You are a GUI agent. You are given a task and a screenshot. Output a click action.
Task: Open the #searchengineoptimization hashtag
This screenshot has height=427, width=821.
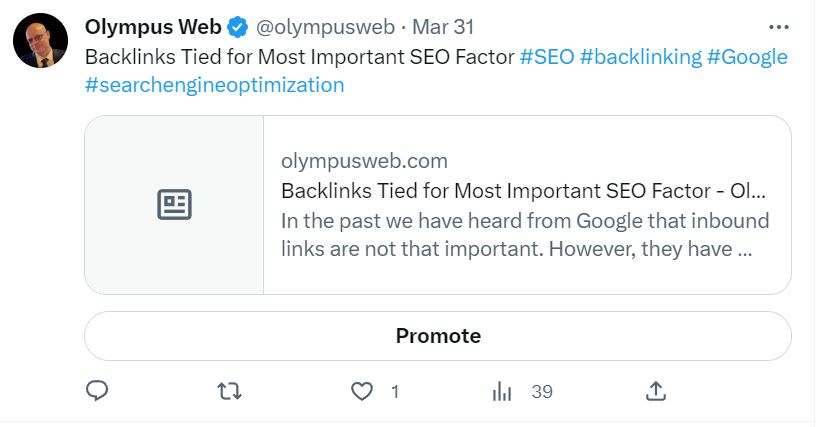(215, 85)
